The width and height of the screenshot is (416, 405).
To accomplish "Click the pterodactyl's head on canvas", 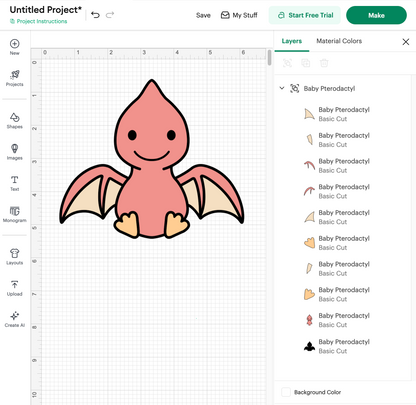I will pos(152,123).
